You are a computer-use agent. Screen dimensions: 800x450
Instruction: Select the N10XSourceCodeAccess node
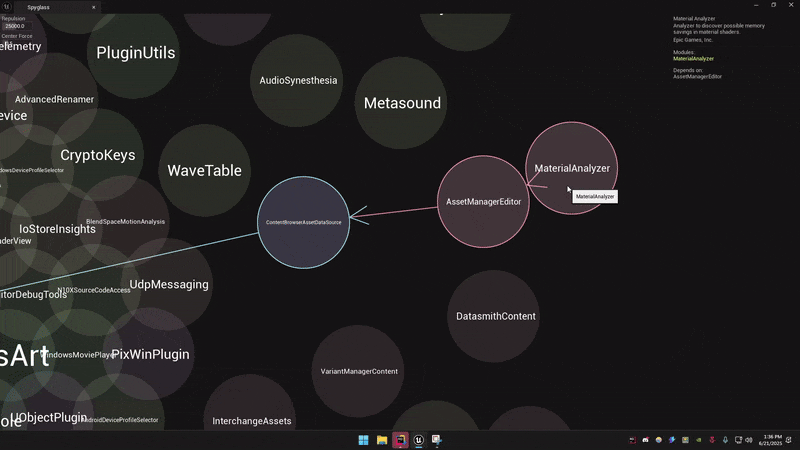pos(93,290)
